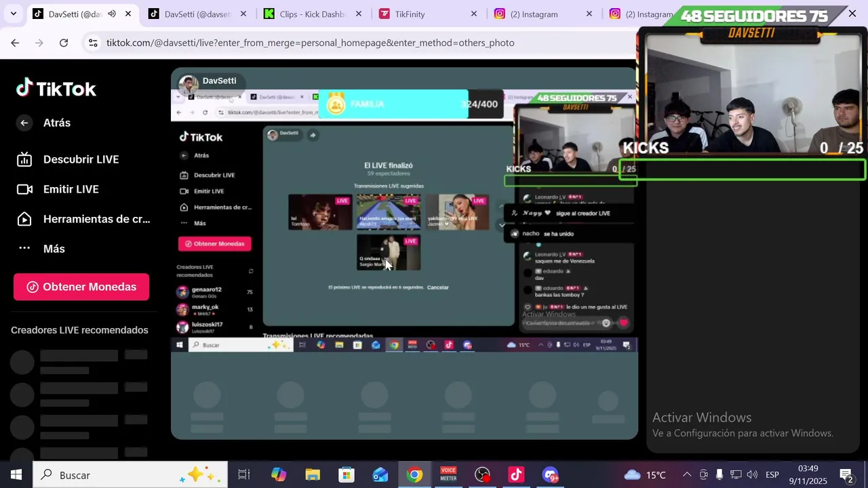Open Voicemeeter from the taskbar
868x488 pixels.
[x=448, y=474]
